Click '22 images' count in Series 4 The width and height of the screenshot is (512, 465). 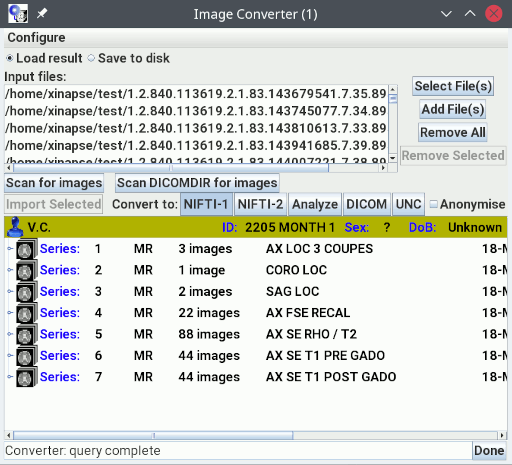pyautogui.click(x=209, y=313)
